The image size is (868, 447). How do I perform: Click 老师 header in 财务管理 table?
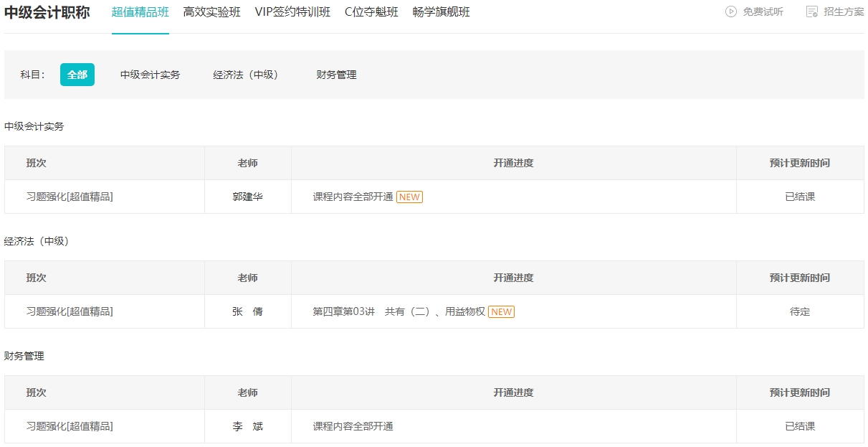(x=247, y=392)
